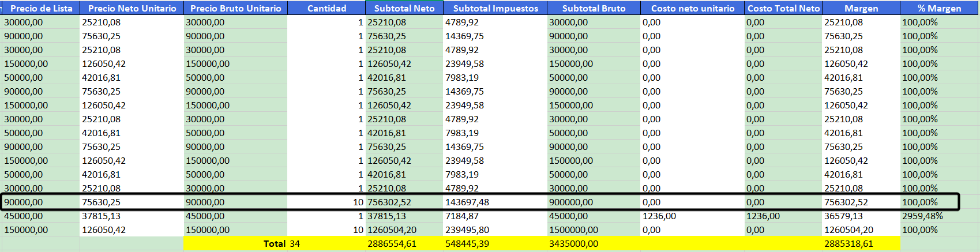Click the "Subtotal Neto" header cell
This screenshot has height=252, width=980.
(404, 8)
